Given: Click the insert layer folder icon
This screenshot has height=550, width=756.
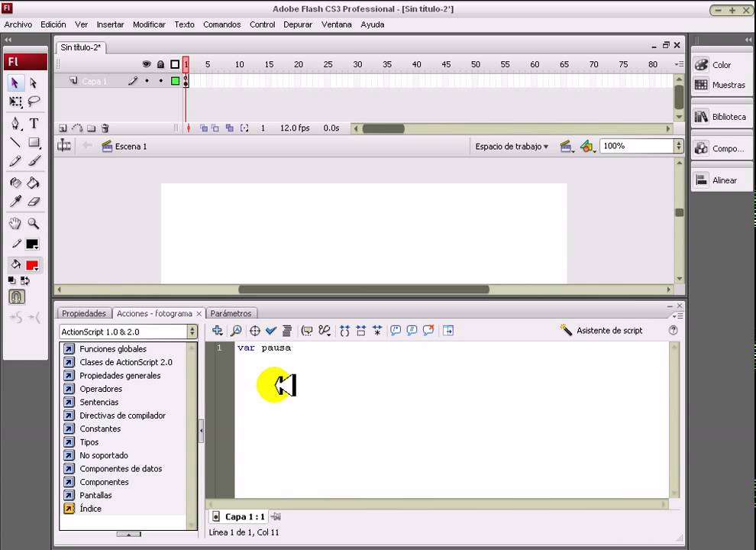Looking at the screenshot, I should (x=91, y=128).
